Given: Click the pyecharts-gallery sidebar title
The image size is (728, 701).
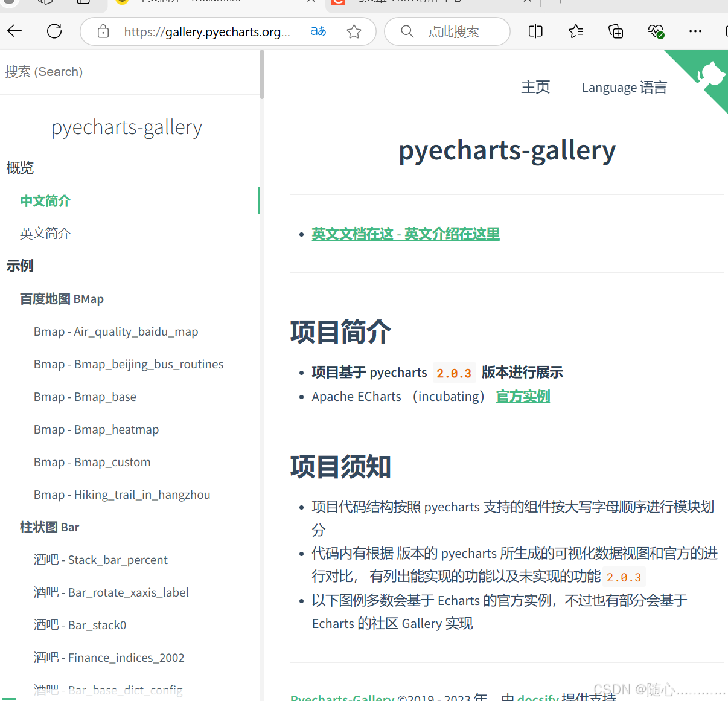Looking at the screenshot, I should click(x=127, y=127).
